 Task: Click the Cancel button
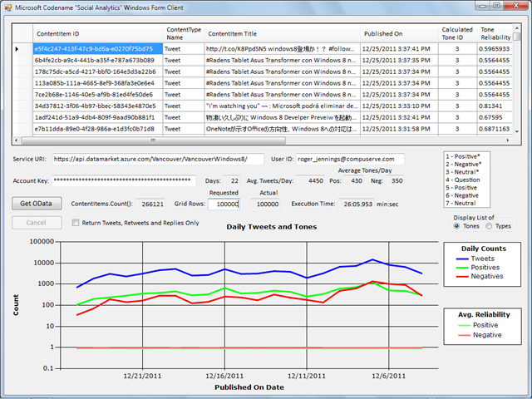pos(37,223)
